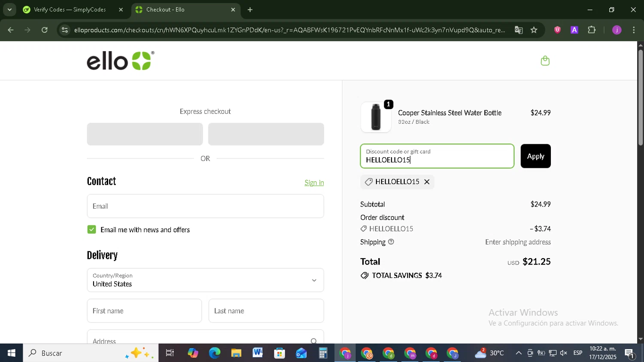The image size is (644, 362).
Task: Show hidden system tray icons
Action: (x=519, y=353)
